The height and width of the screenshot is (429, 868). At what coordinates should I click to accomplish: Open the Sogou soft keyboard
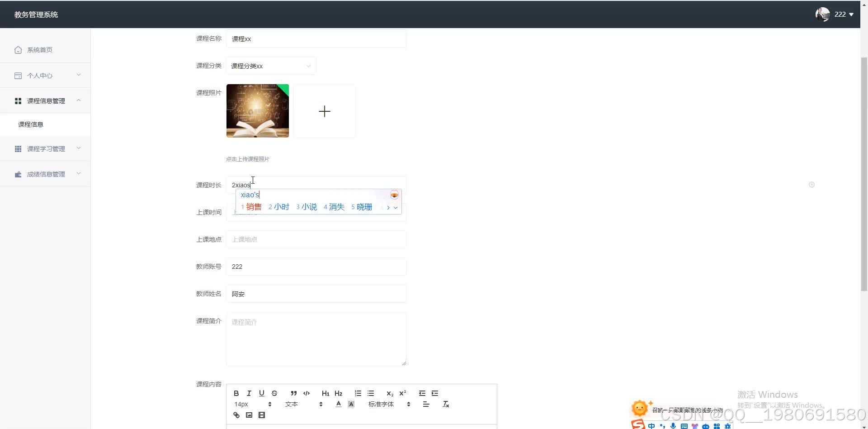(x=684, y=426)
